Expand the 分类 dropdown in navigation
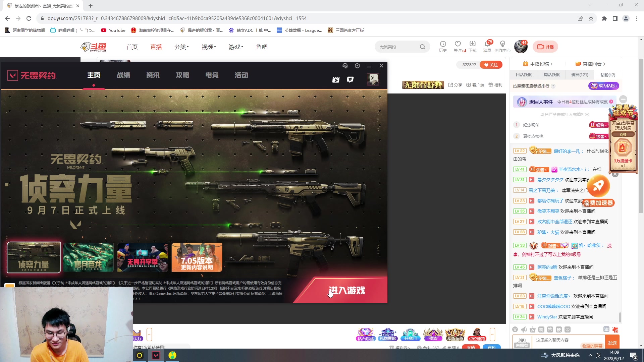644x362 pixels. click(x=181, y=47)
